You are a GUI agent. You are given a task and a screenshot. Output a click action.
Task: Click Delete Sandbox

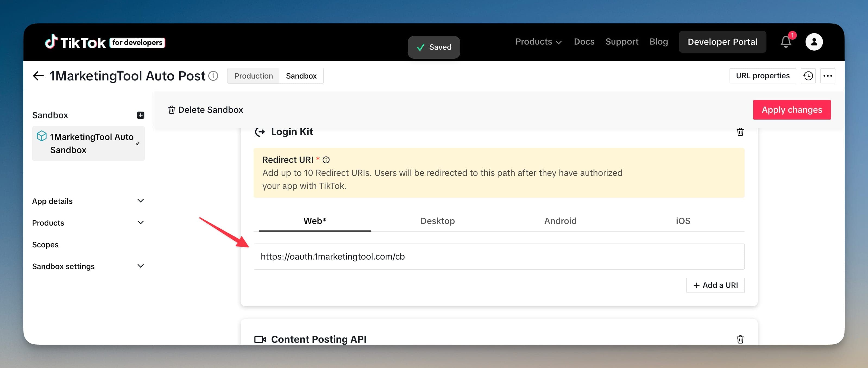205,110
